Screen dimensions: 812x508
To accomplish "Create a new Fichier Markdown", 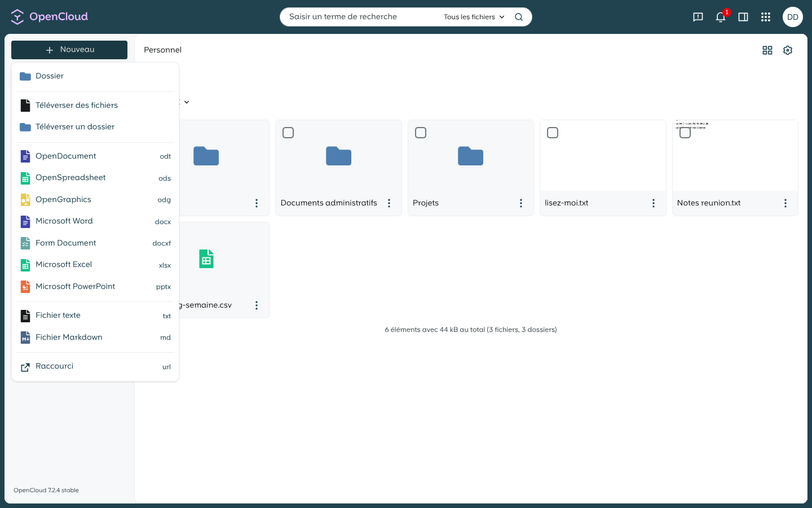I will (x=95, y=338).
